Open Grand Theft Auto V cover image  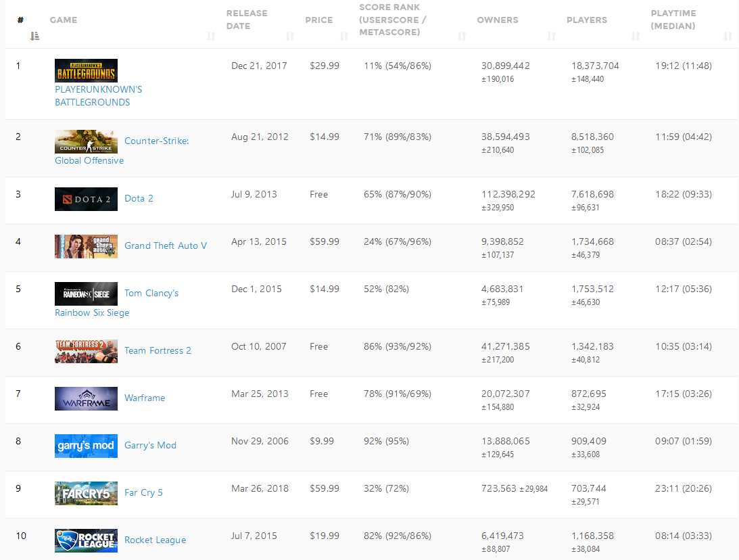click(87, 247)
